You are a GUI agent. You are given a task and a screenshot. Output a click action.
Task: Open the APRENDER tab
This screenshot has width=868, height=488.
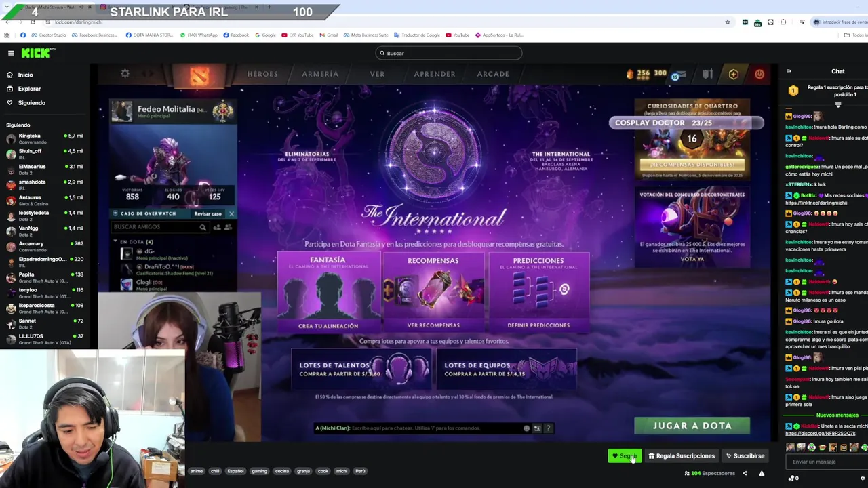[435, 74]
